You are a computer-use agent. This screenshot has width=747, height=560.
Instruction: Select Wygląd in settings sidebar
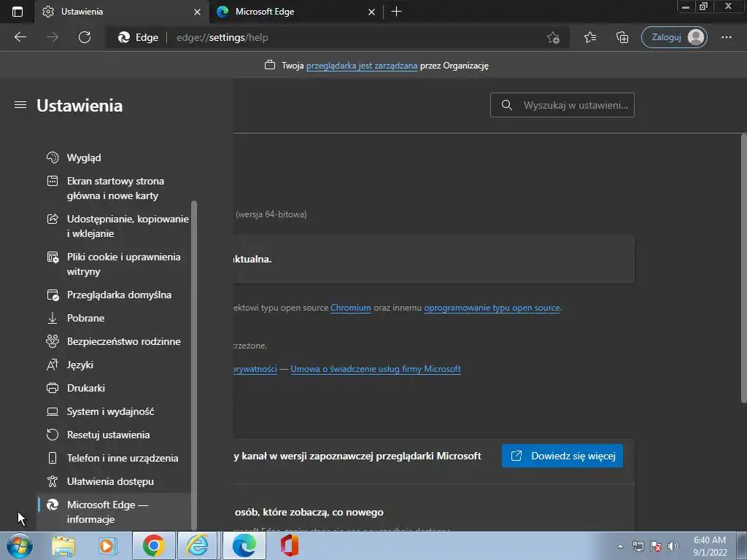click(84, 157)
